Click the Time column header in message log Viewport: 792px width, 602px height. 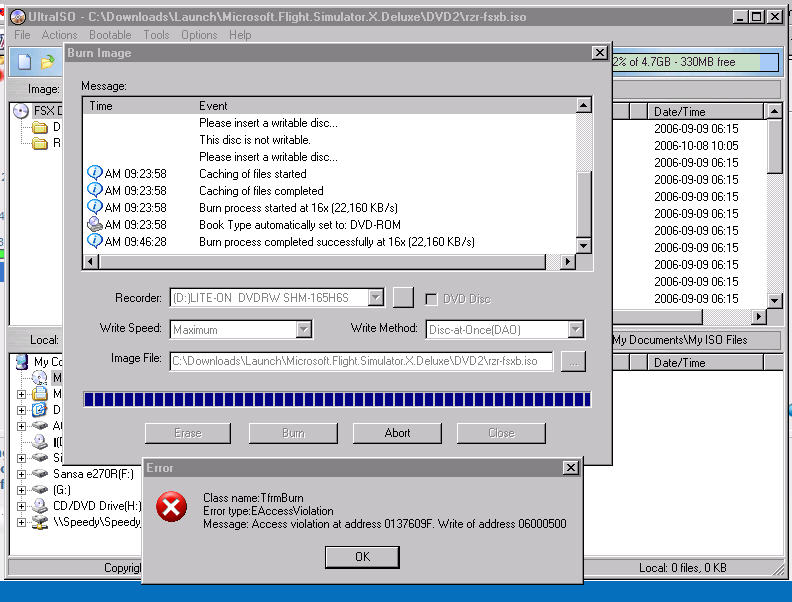click(x=101, y=106)
